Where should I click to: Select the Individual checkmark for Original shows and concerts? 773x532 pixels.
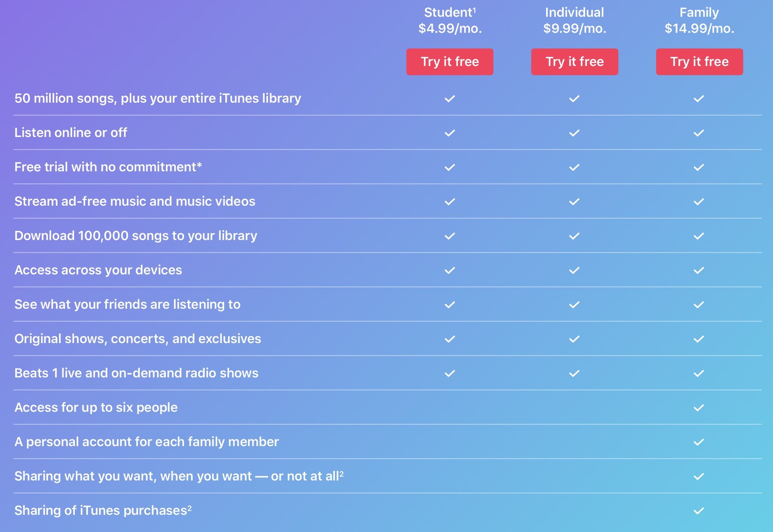(574, 339)
